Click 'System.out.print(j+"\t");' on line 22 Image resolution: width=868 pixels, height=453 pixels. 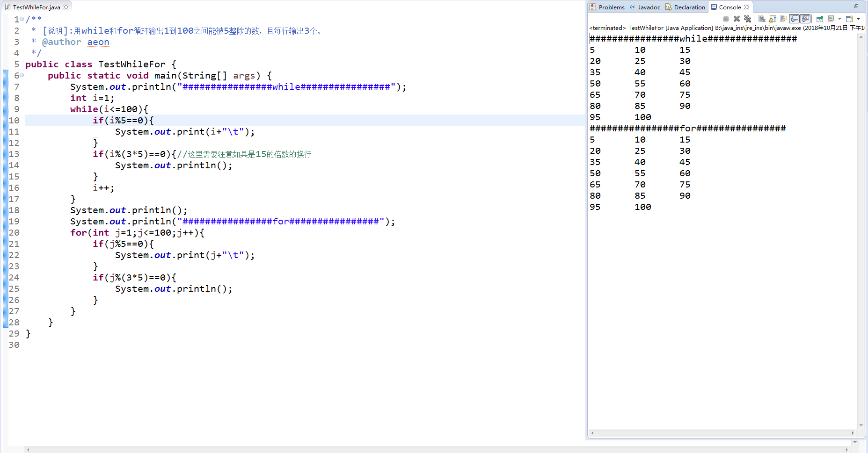pyautogui.click(x=185, y=255)
